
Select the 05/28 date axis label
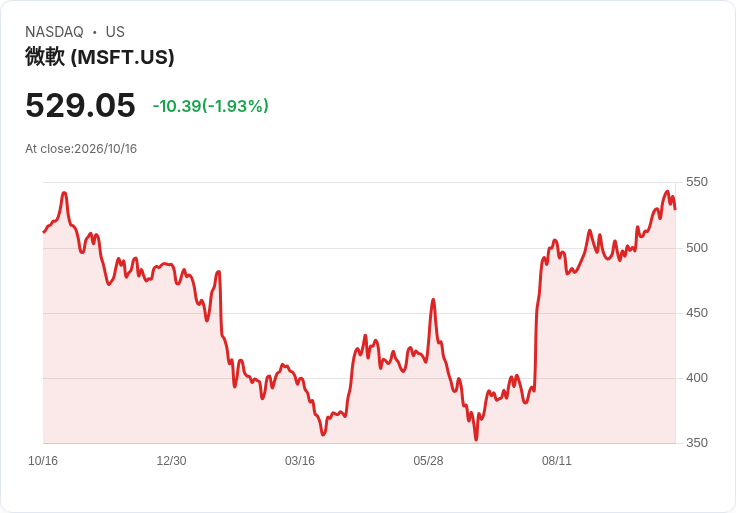tap(428, 461)
